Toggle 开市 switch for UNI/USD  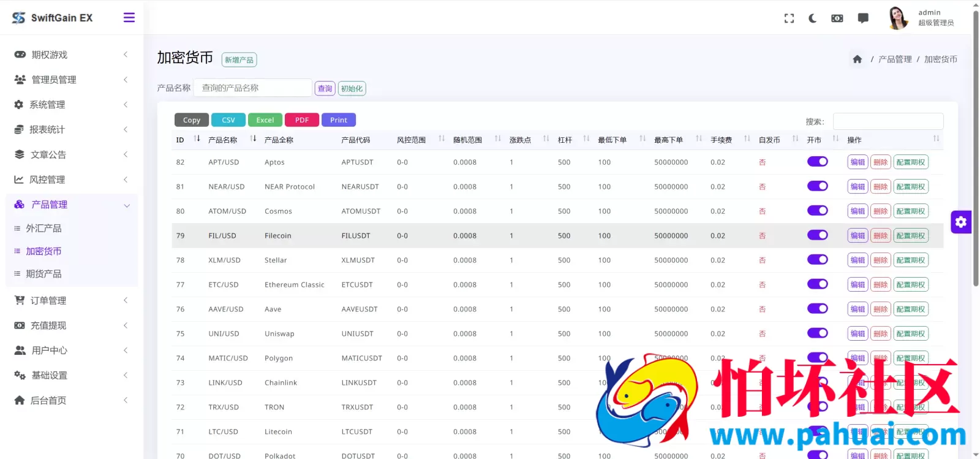(817, 333)
